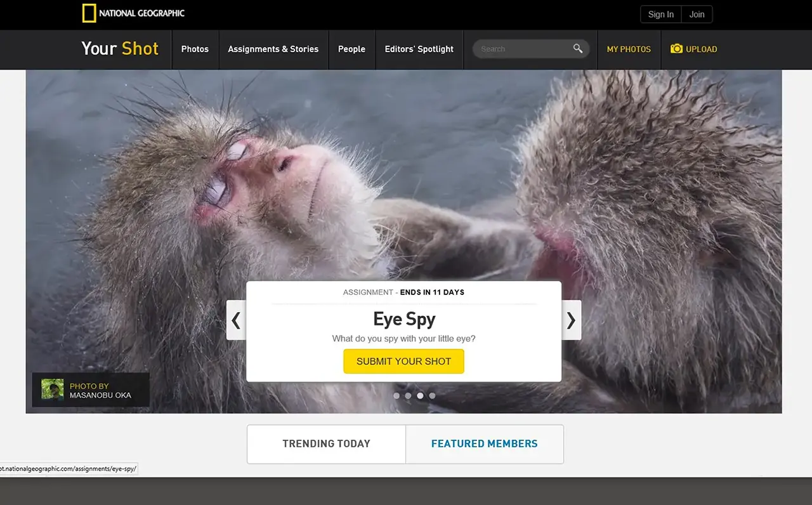812x505 pixels.
Task: Click the Upload camera icon
Action: pyautogui.click(x=677, y=49)
